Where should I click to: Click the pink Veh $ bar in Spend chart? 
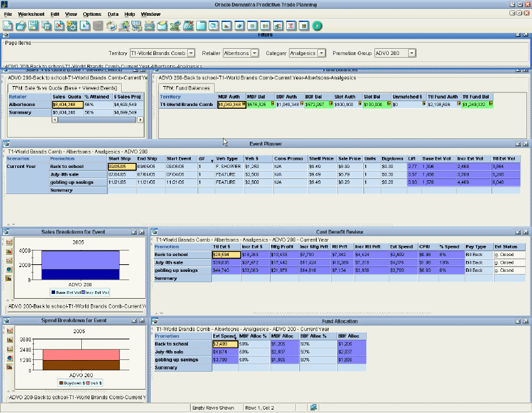(81, 353)
